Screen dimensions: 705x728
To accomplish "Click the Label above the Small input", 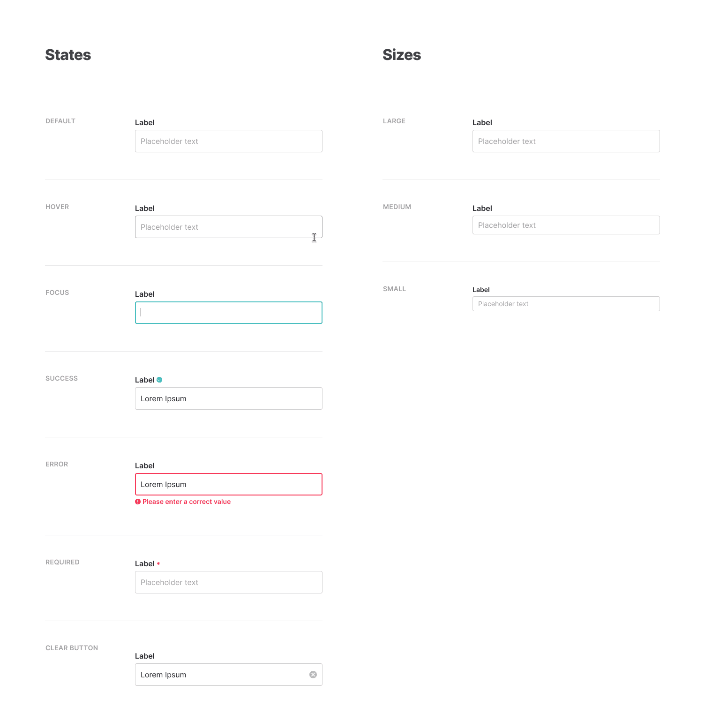I will point(481,290).
